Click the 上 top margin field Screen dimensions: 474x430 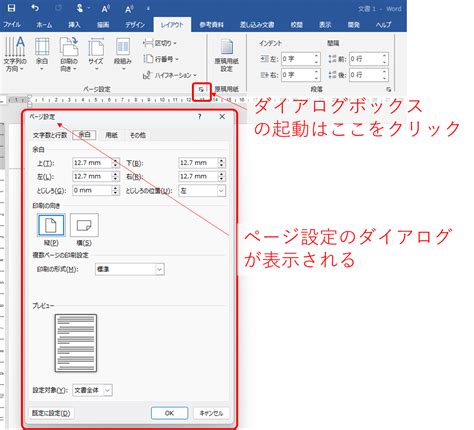(92, 163)
